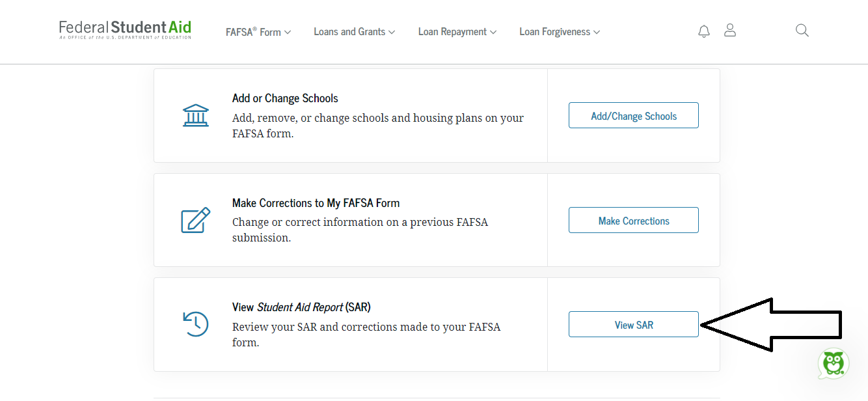This screenshot has width=868, height=401.
Task: Click the View SAR button
Action: point(633,325)
